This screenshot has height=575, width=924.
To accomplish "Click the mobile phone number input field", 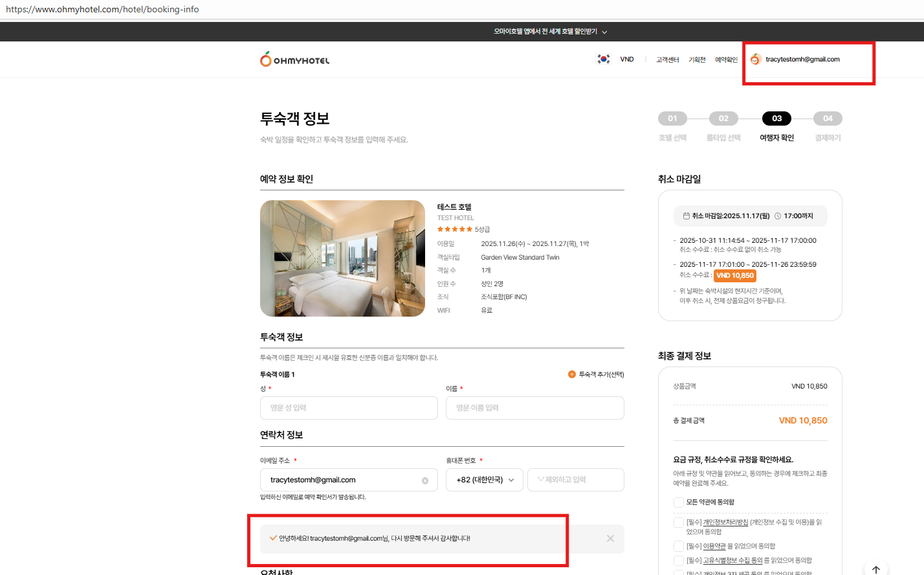I will (x=576, y=480).
